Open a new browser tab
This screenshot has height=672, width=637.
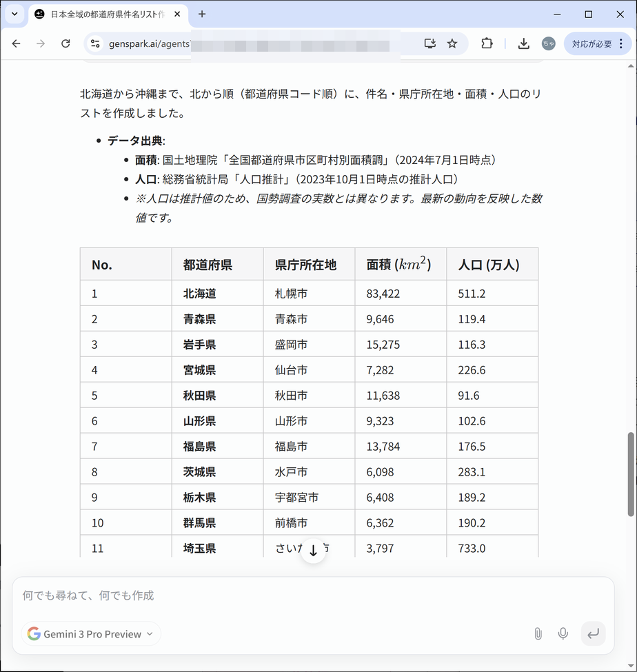pos(202,14)
